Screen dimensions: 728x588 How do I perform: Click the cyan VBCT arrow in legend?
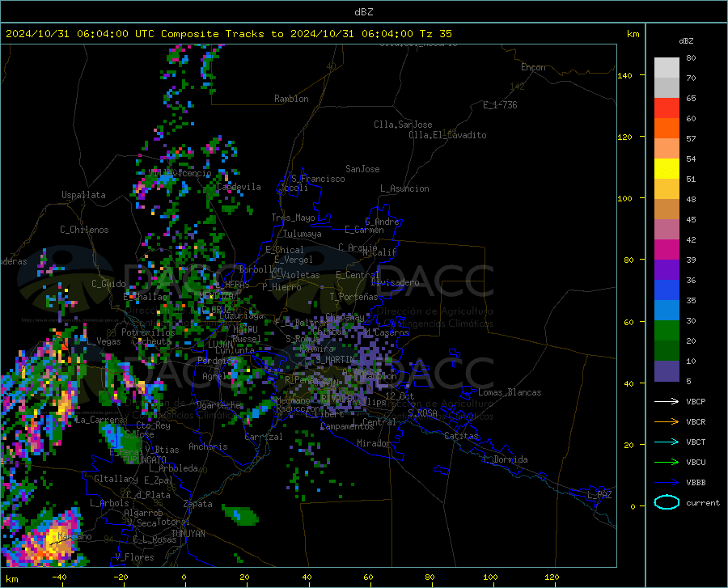[x=667, y=442]
